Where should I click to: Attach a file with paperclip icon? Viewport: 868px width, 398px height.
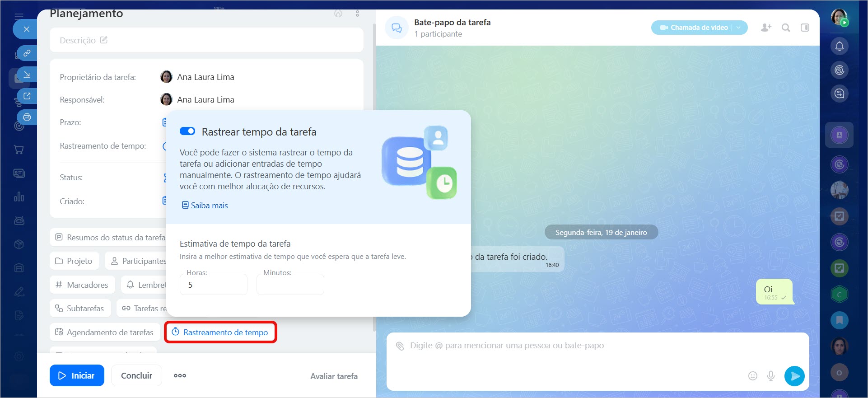400,346
